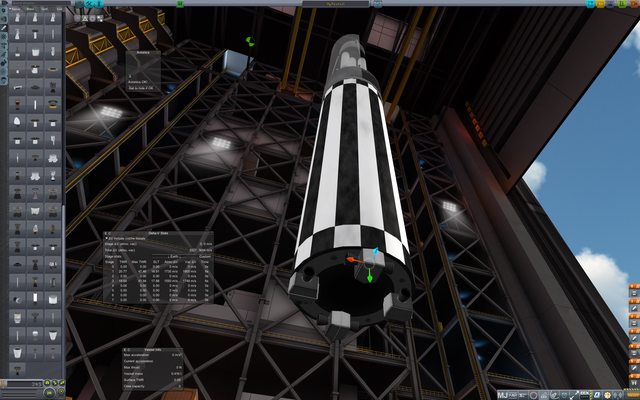This screenshot has width=640, height=400.
Task: Select the Pods category icon
Action: coord(4,10)
